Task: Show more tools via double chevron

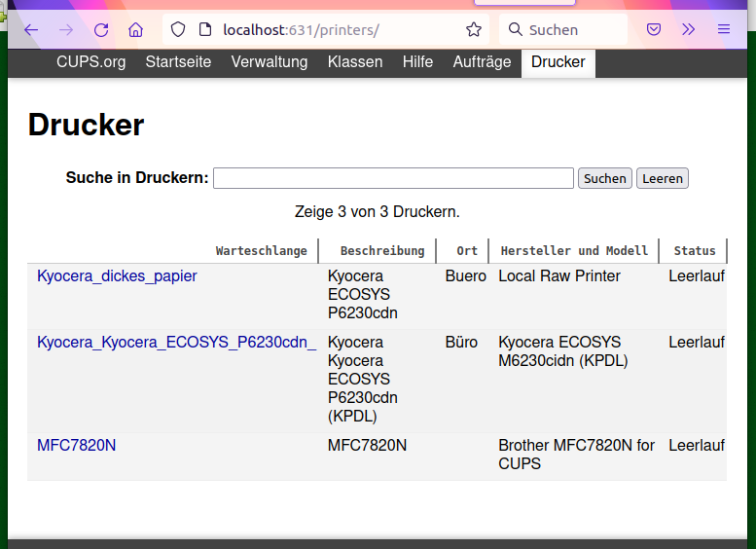Action: 689,29
